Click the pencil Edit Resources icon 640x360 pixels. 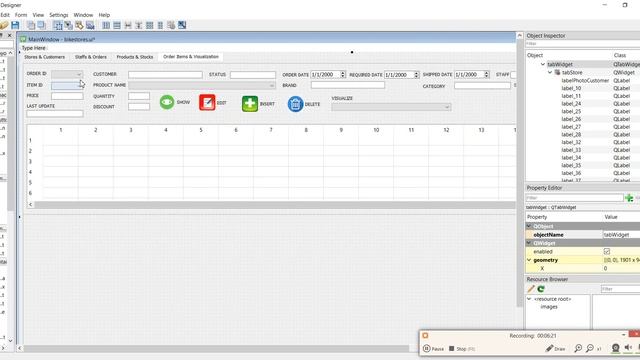pos(531,289)
